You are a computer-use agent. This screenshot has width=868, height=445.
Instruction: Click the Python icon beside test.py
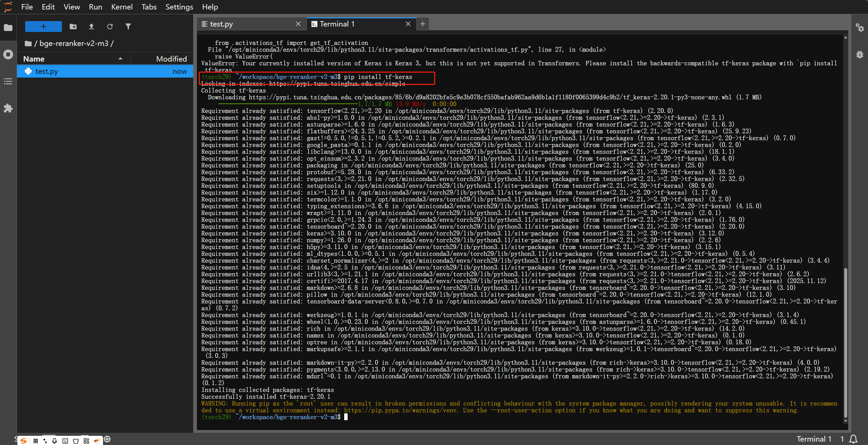tap(28, 71)
